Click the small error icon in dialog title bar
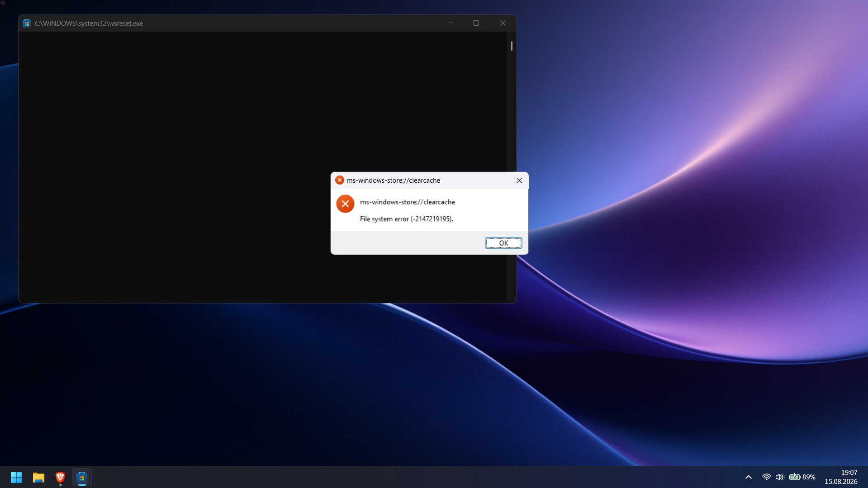The height and width of the screenshot is (488, 868). tap(340, 180)
